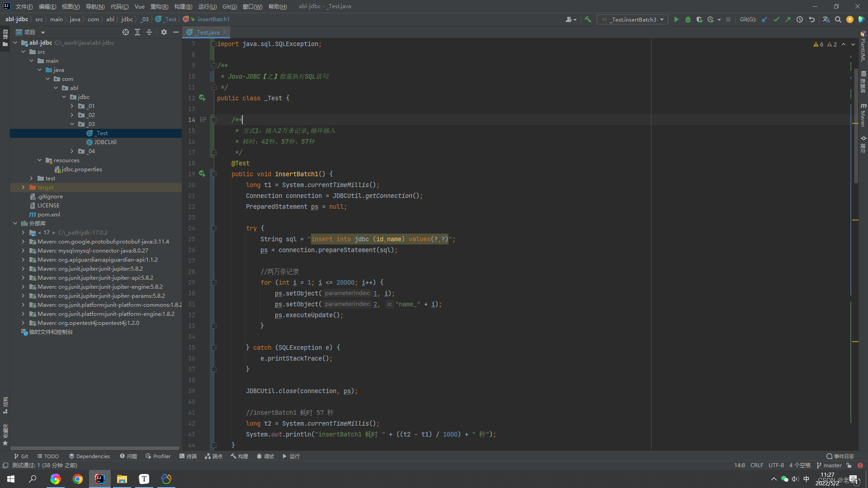Jump to previous highlighted error arrow

(844, 44)
